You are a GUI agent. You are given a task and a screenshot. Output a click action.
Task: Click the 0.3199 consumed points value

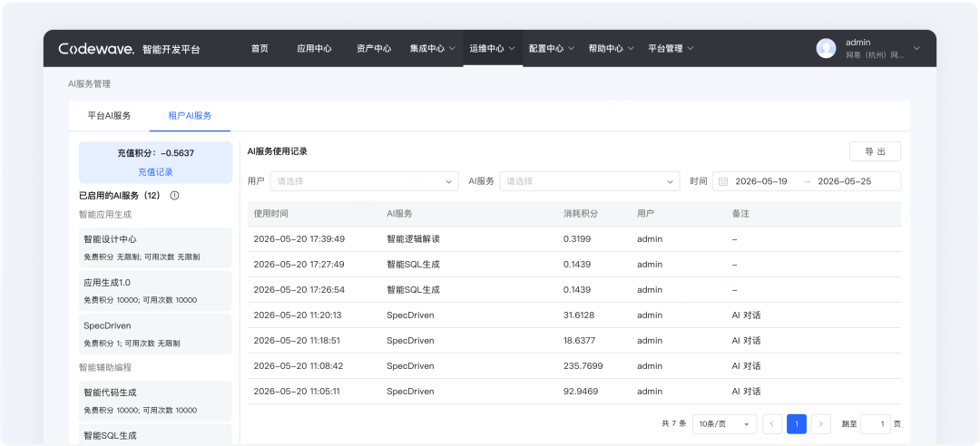coord(577,238)
